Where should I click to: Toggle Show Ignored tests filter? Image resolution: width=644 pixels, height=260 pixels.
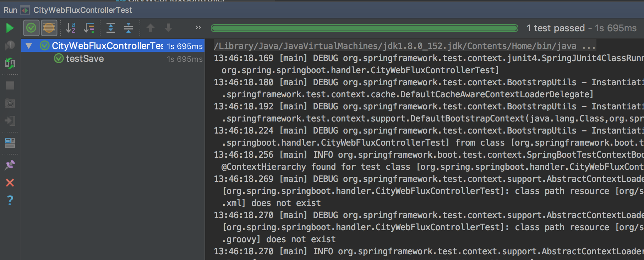[49, 28]
